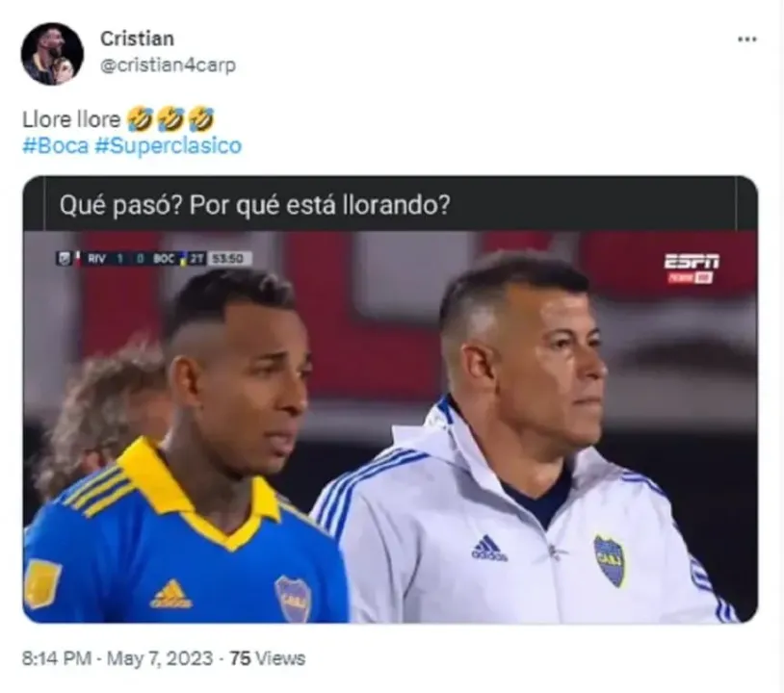Click the first laughing emoji after 'Llore llore'

(x=139, y=119)
